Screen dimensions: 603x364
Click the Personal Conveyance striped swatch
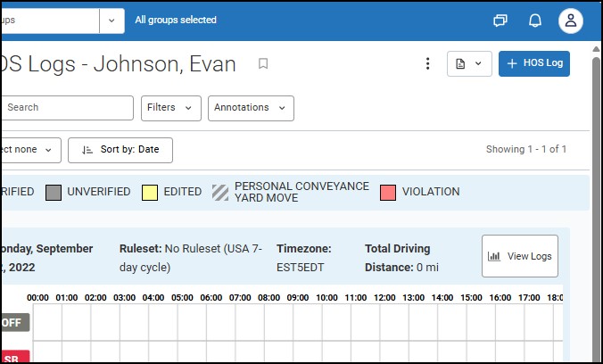[x=219, y=192]
